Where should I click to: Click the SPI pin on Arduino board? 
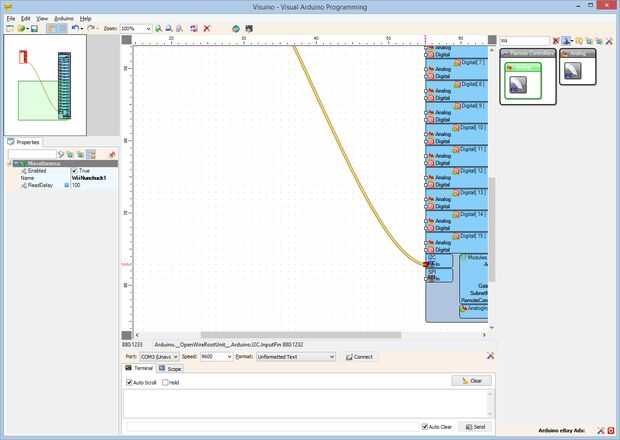[x=426, y=279]
